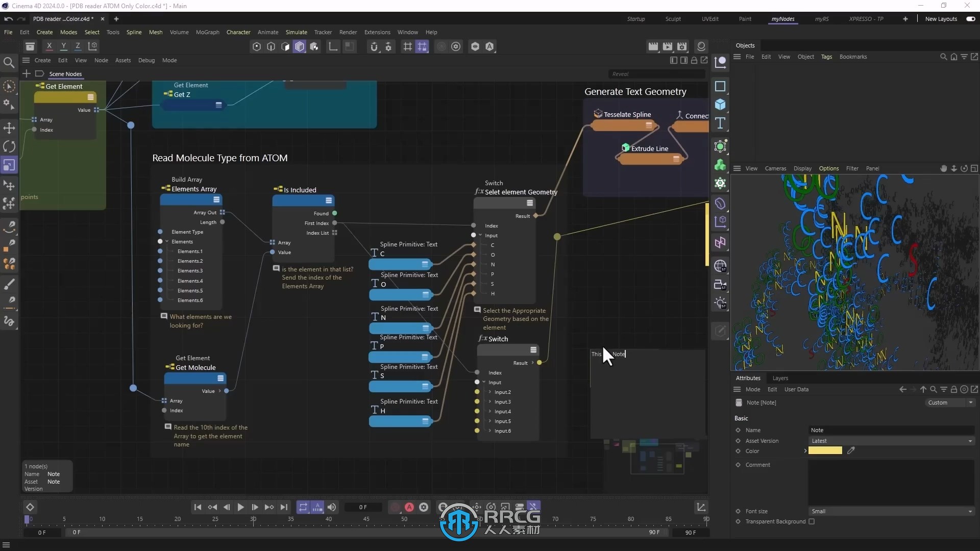
Task: Select the MoGraph menu tab
Action: pyautogui.click(x=206, y=32)
